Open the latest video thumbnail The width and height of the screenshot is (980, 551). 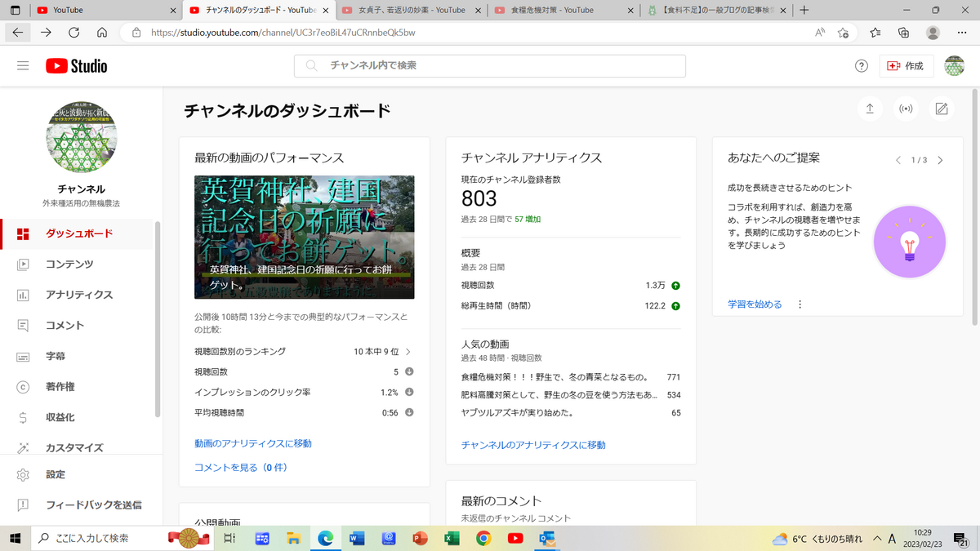[x=304, y=237]
